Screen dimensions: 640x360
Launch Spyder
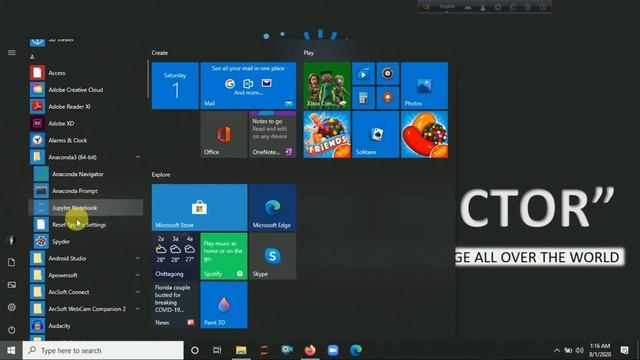(x=86, y=241)
